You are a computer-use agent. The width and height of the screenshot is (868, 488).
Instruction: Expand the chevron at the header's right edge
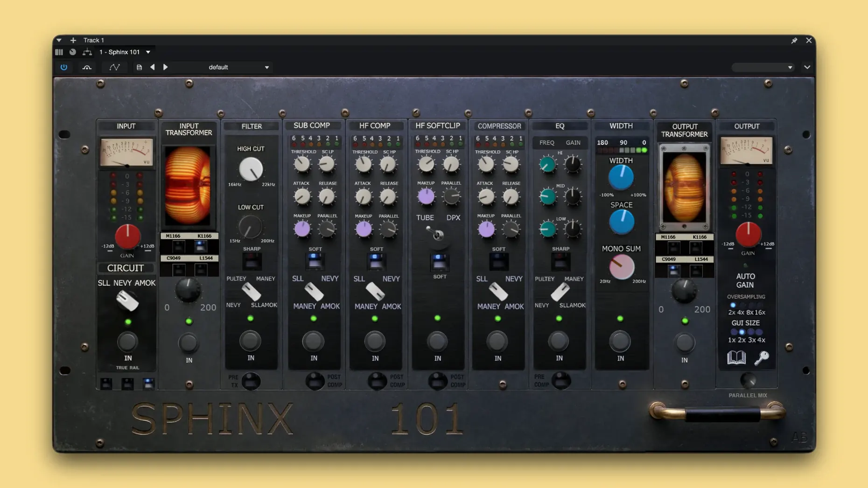[x=807, y=68]
